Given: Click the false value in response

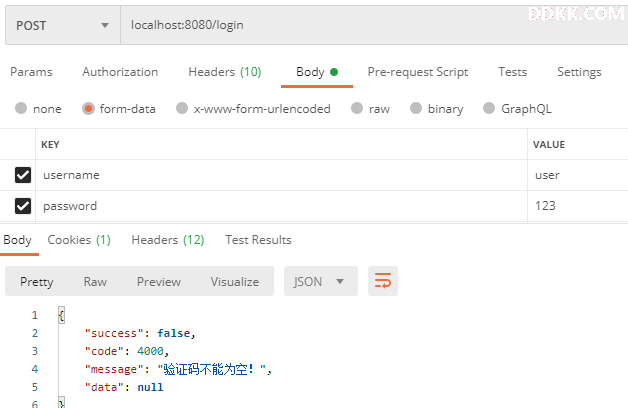Looking at the screenshot, I should 173,333.
